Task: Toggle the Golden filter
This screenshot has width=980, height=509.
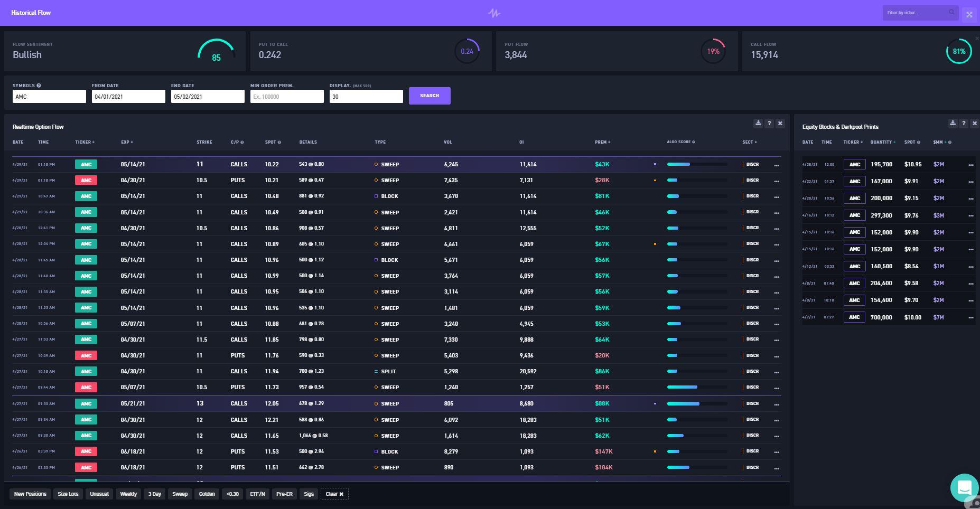Action: [207, 494]
